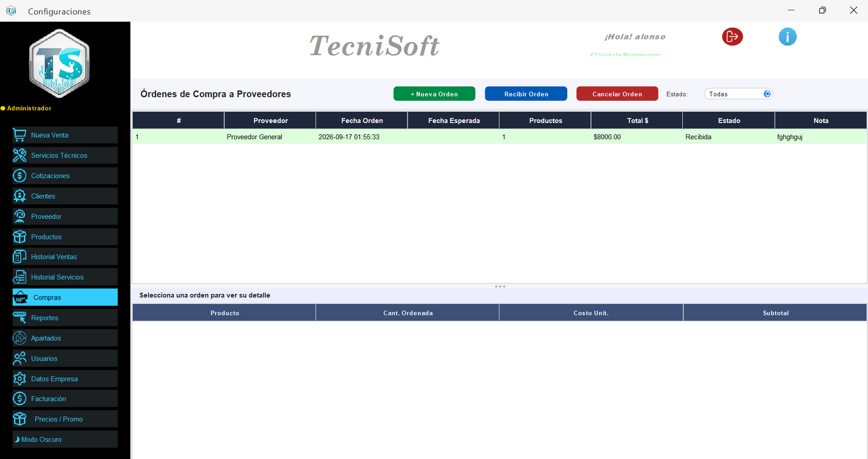Click the note cell fghghguj
The height and width of the screenshot is (459, 868).
coord(820,137)
